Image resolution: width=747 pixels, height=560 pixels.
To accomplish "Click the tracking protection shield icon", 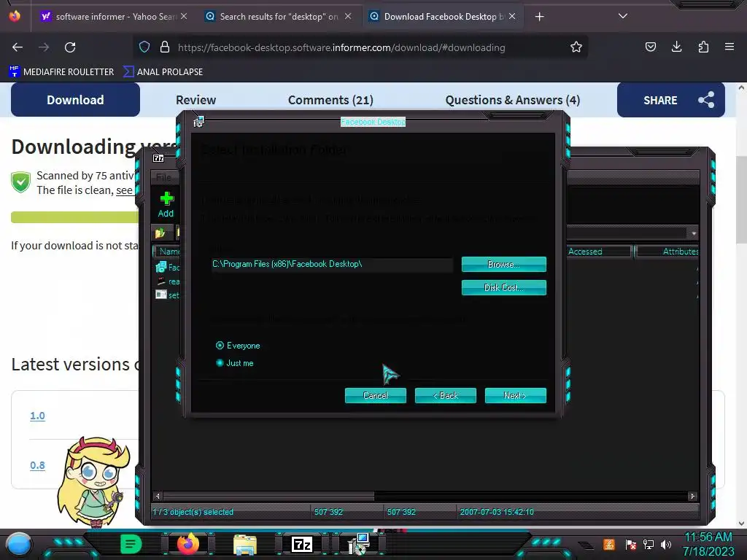I will pos(144,47).
